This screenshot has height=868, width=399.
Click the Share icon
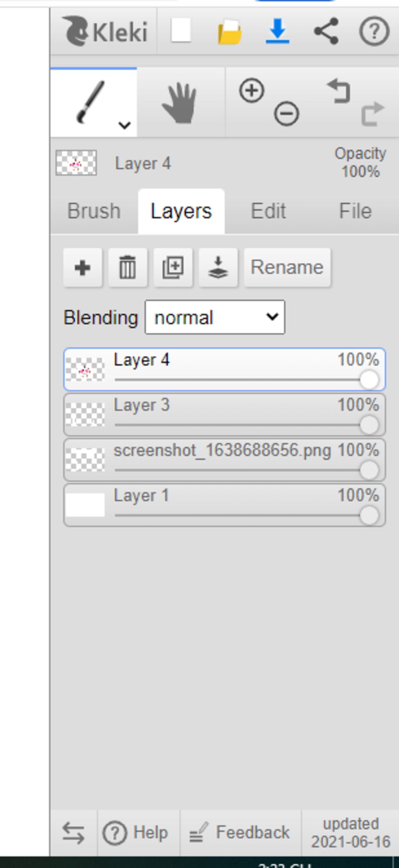coord(326,31)
